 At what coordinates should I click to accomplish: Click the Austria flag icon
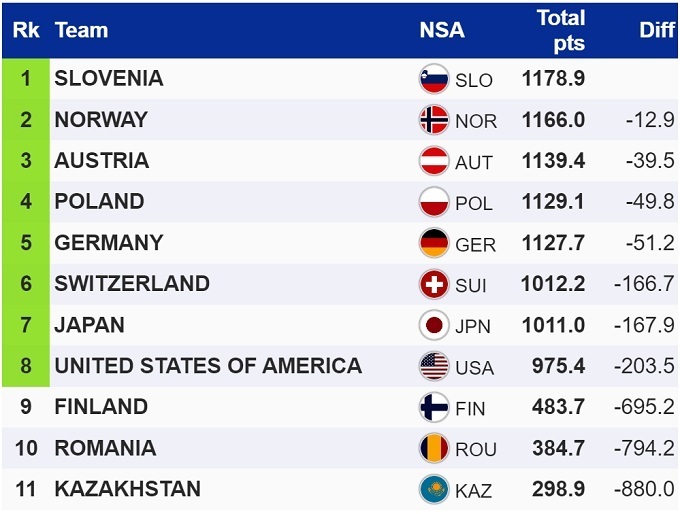point(434,161)
